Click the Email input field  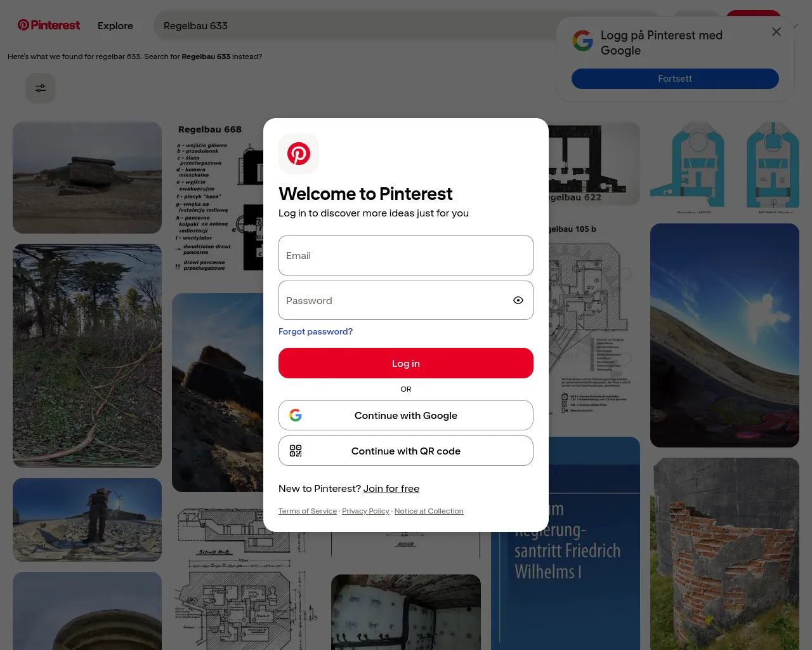point(406,256)
